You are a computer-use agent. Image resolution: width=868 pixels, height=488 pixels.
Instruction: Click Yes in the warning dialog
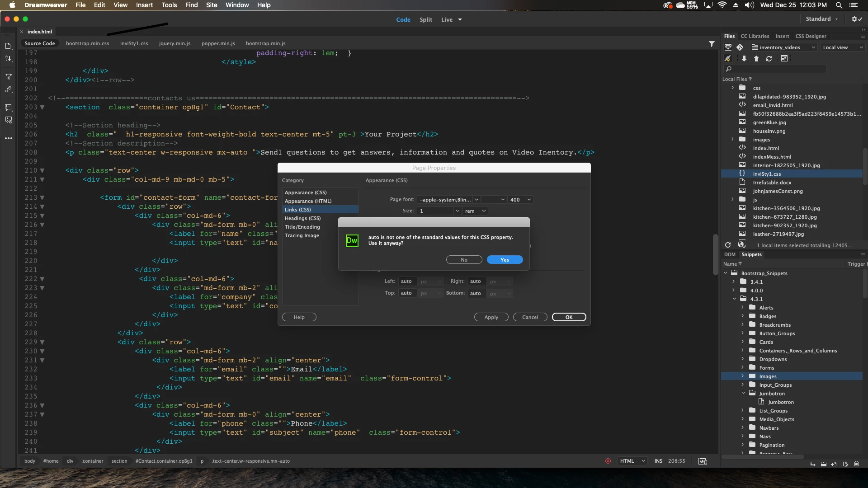pyautogui.click(x=505, y=260)
